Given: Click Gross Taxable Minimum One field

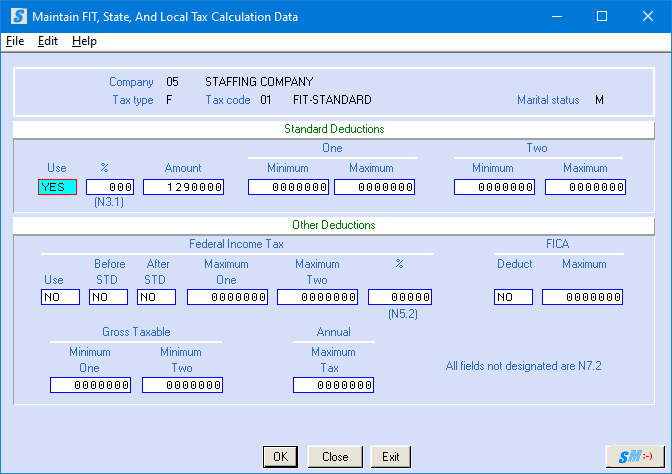Looking at the screenshot, I should tap(90, 385).
